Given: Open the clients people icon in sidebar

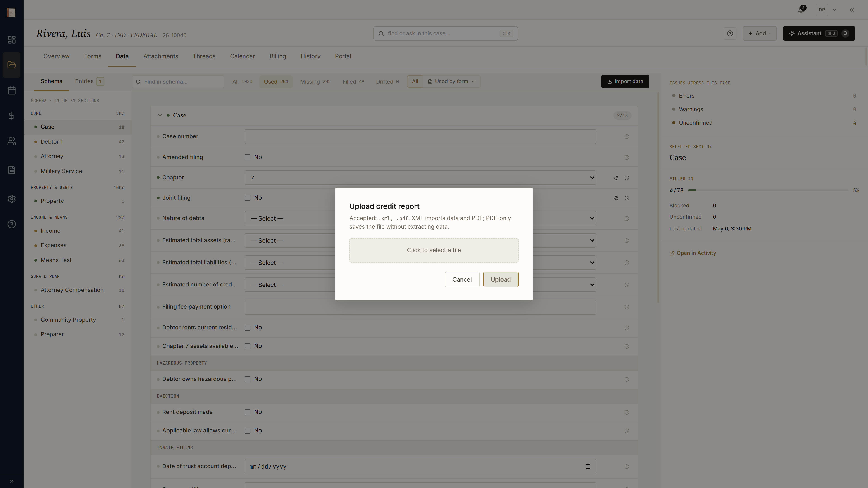Looking at the screenshot, I should pos(12,141).
